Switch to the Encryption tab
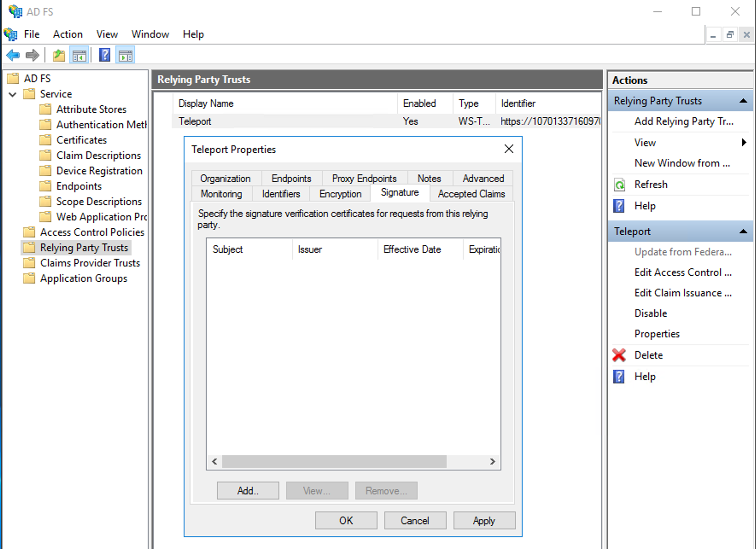Image resolution: width=756 pixels, height=549 pixels. (340, 194)
